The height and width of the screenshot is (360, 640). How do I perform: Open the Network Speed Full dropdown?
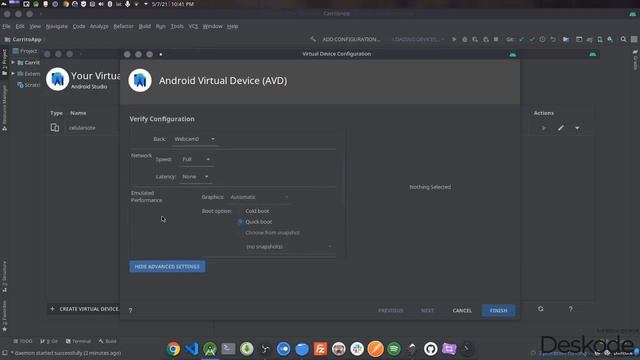196,159
